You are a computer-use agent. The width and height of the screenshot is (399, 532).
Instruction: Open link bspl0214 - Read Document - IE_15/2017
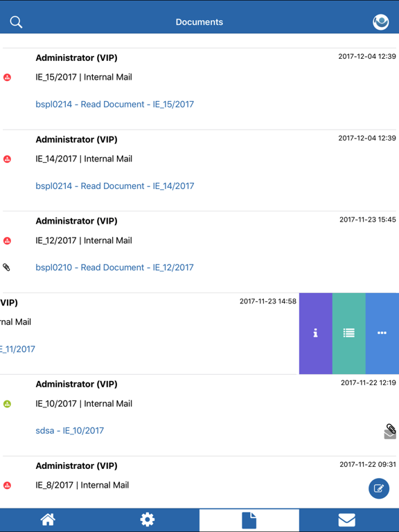(x=115, y=104)
